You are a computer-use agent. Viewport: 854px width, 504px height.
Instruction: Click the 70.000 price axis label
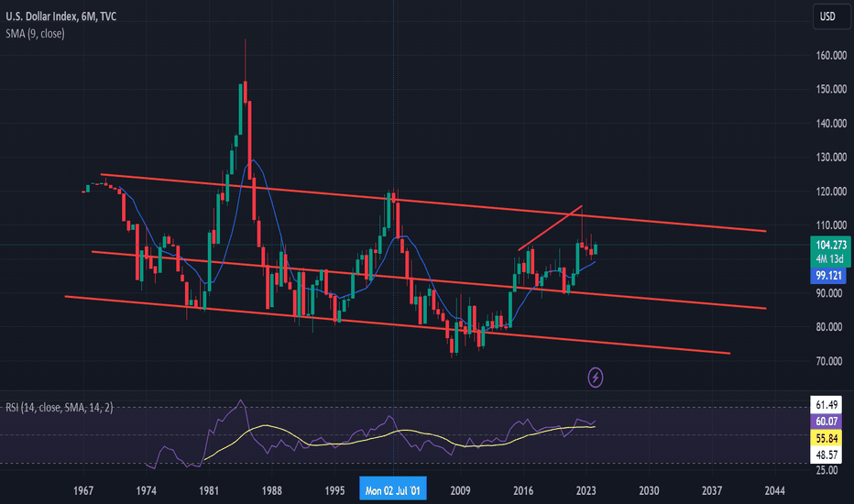click(831, 361)
